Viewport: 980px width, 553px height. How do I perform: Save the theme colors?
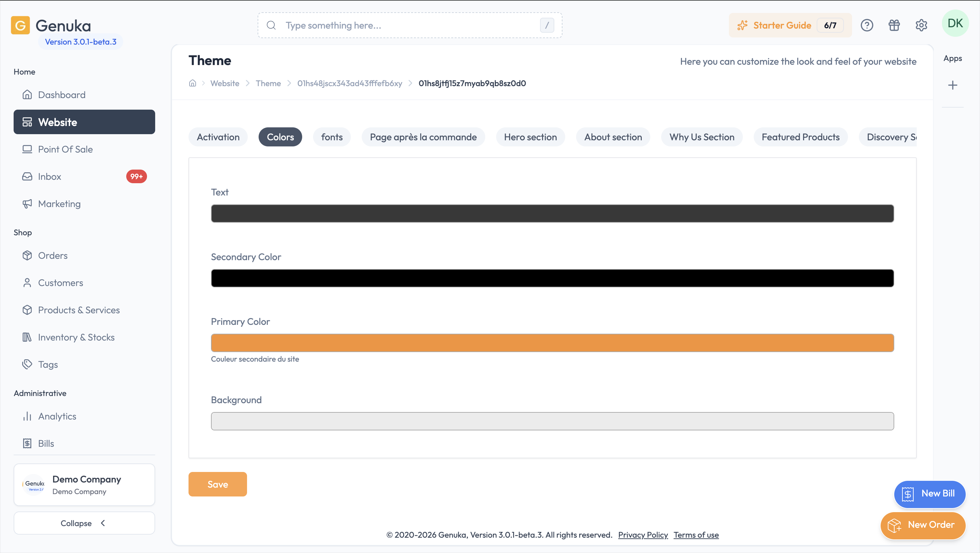point(218,484)
